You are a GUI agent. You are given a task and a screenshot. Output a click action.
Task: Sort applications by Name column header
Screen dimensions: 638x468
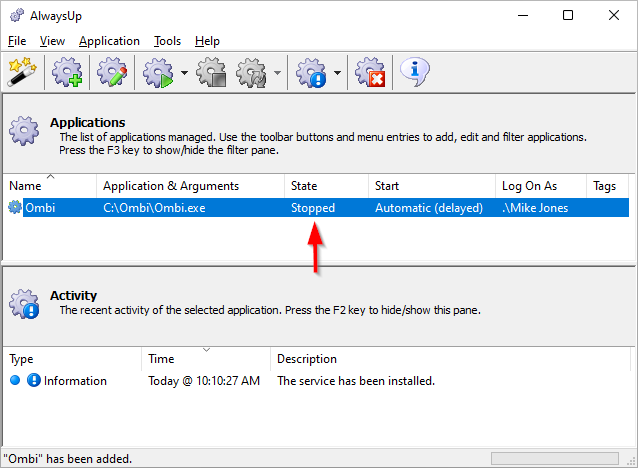coord(50,186)
